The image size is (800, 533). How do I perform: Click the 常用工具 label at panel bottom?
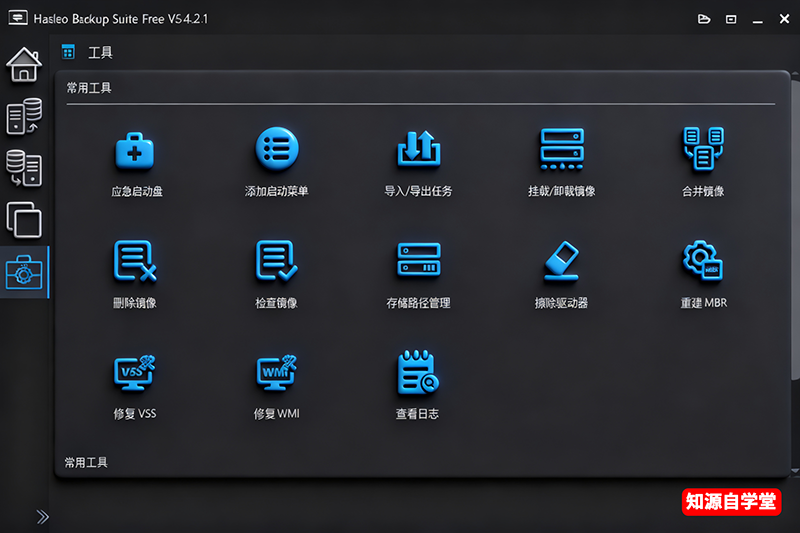click(86, 463)
